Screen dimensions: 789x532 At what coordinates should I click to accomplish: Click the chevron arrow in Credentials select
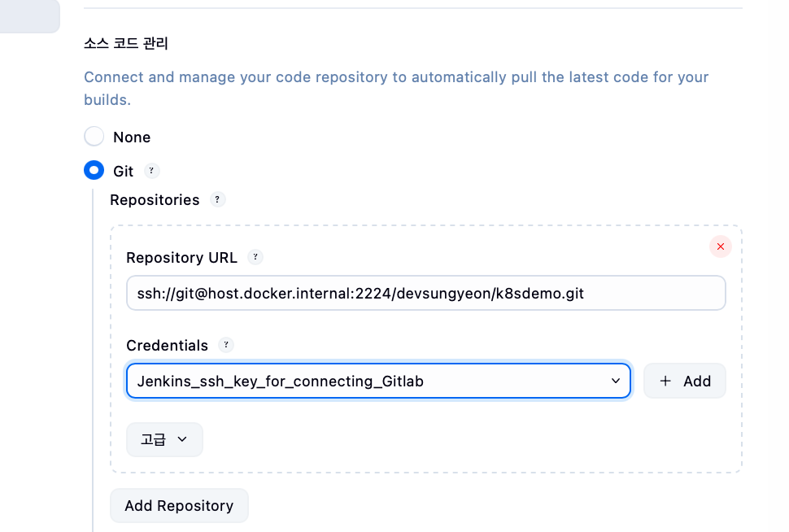pyautogui.click(x=616, y=381)
